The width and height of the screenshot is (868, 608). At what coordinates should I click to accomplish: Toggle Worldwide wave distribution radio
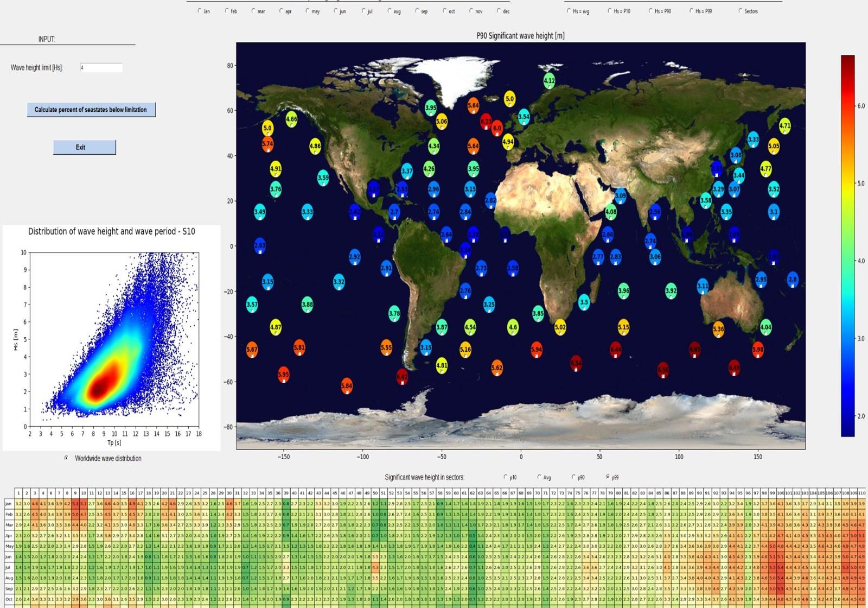[x=66, y=458]
